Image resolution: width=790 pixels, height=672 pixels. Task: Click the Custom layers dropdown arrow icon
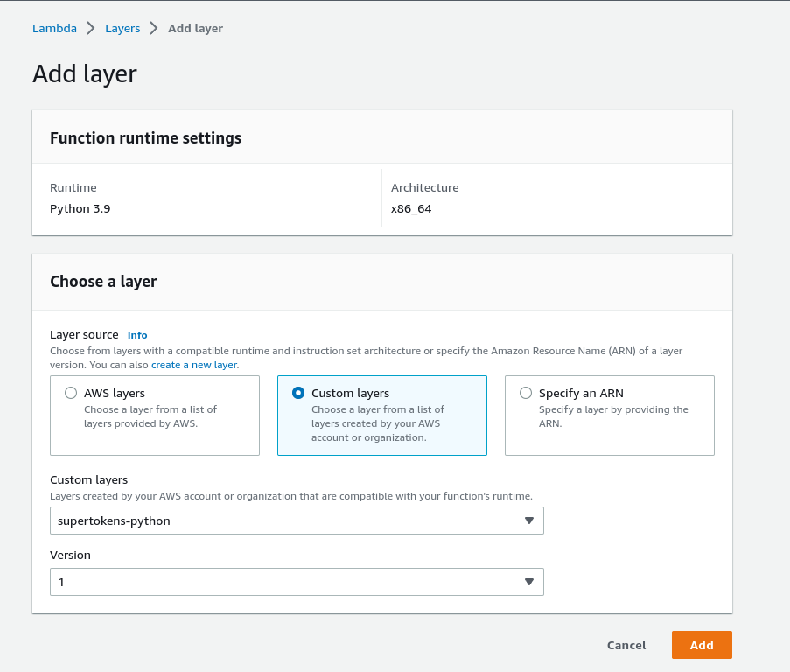coord(529,521)
